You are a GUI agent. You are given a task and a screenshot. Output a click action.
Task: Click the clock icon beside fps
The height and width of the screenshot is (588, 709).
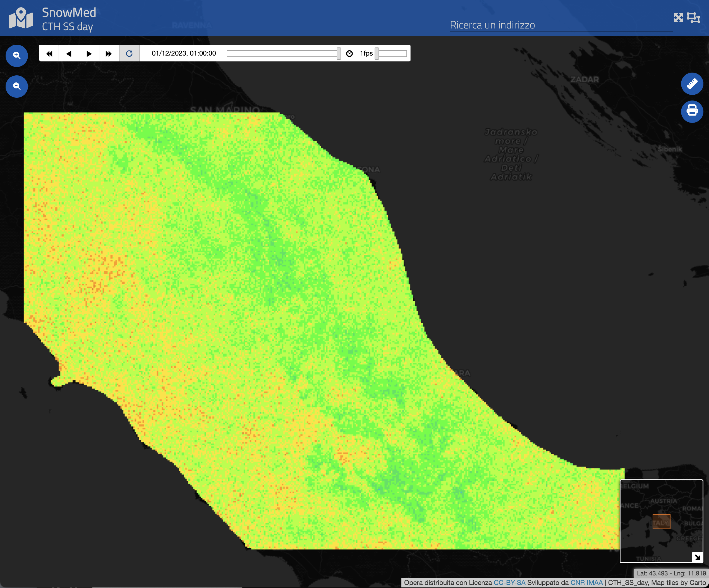[349, 53]
